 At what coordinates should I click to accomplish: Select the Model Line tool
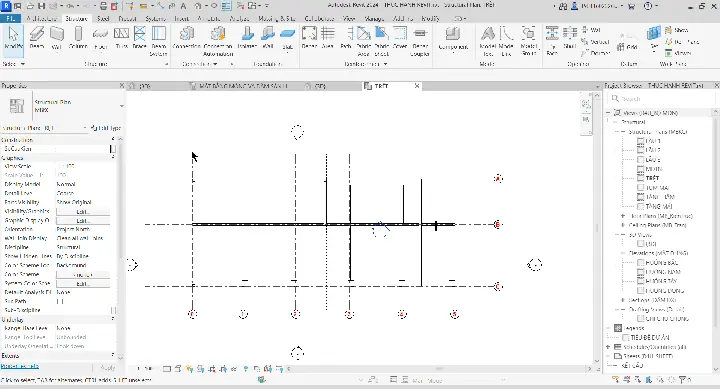[506, 41]
